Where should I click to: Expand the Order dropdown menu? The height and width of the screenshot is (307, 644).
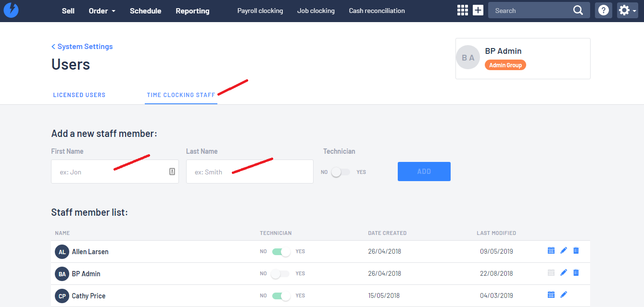(102, 11)
